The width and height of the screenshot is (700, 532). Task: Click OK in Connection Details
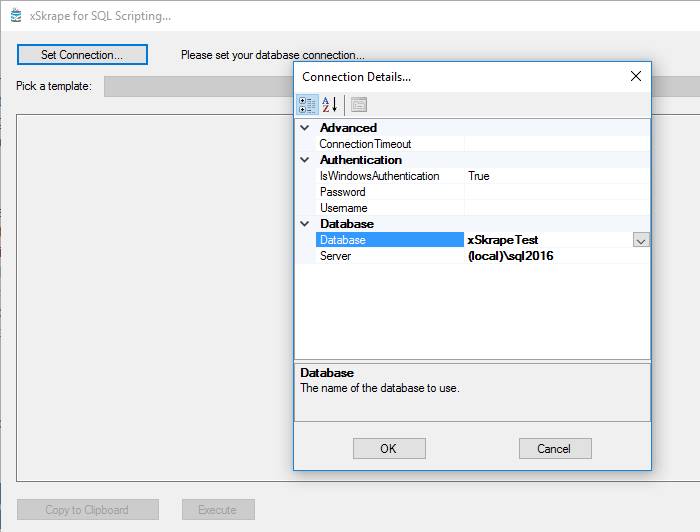click(389, 449)
